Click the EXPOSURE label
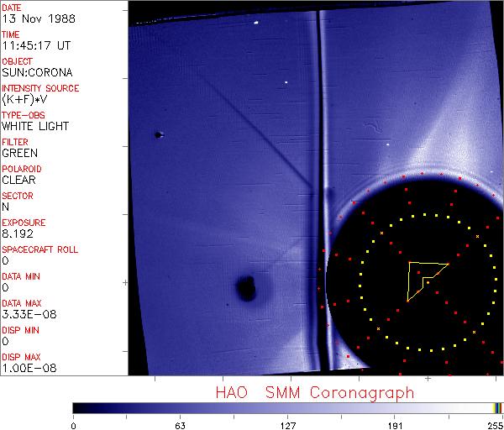This screenshot has height=430, width=504. (24, 223)
